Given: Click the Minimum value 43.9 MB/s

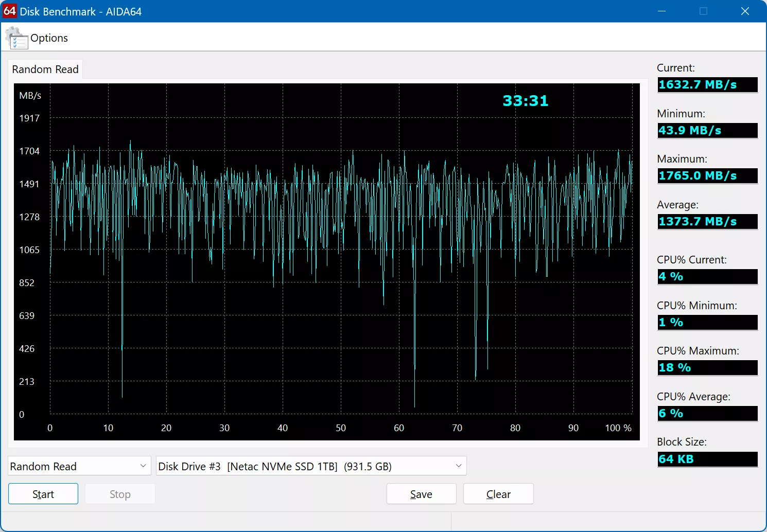Looking at the screenshot, I should tap(707, 131).
